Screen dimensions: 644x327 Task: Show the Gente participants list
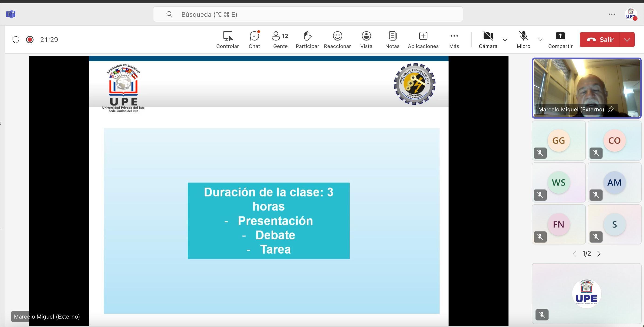tap(280, 39)
